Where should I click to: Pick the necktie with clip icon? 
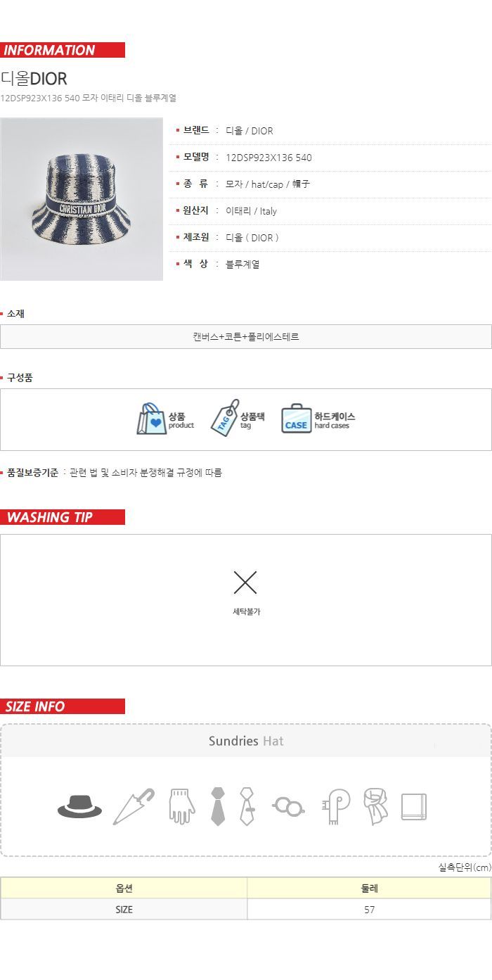point(247,806)
